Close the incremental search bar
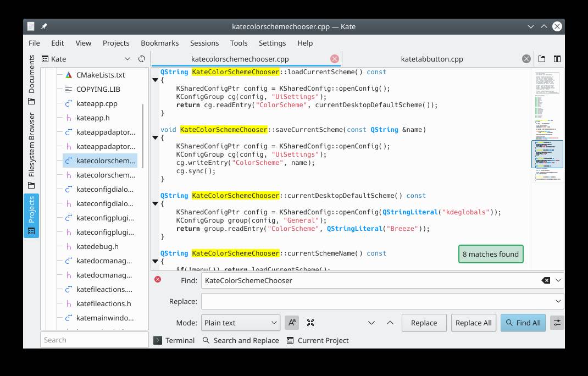The image size is (588, 376). coord(158,279)
